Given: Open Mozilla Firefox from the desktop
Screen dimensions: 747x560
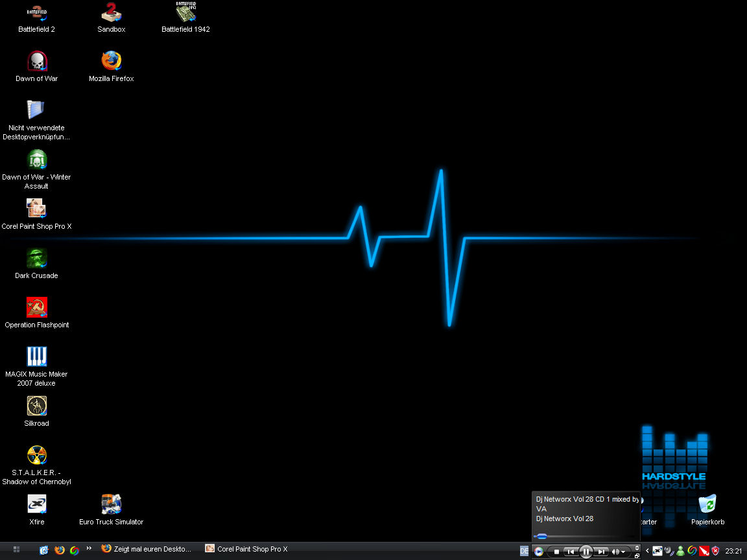Looking at the screenshot, I should [111, 67].
